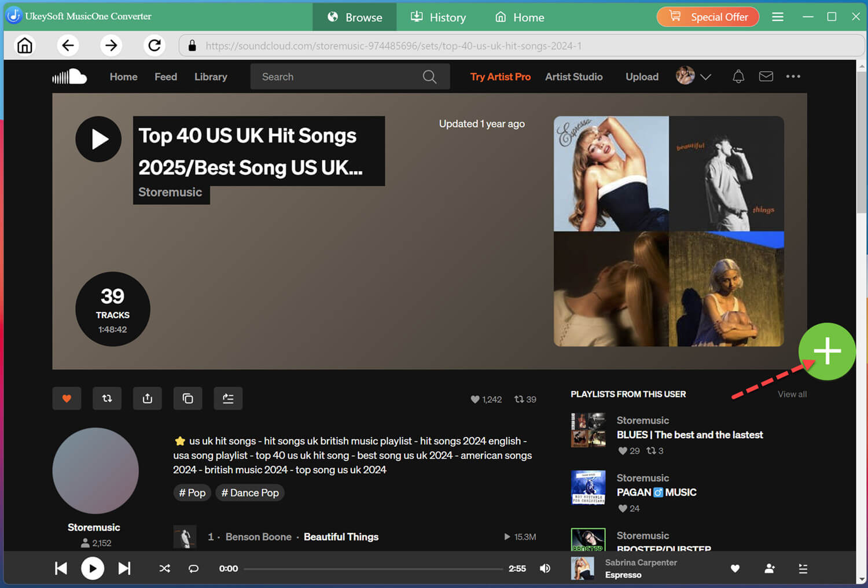Select the # Pop tag
This screenshot has height=588, width=868.
[x=192, y=493]
